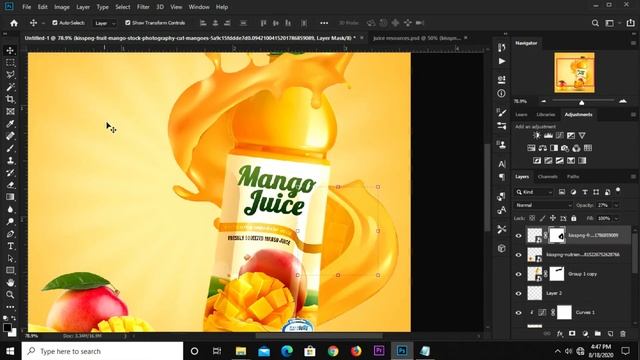This screenshot has height=360, width=640.
Task: Click the foreground color swatch
Action: 7,328
